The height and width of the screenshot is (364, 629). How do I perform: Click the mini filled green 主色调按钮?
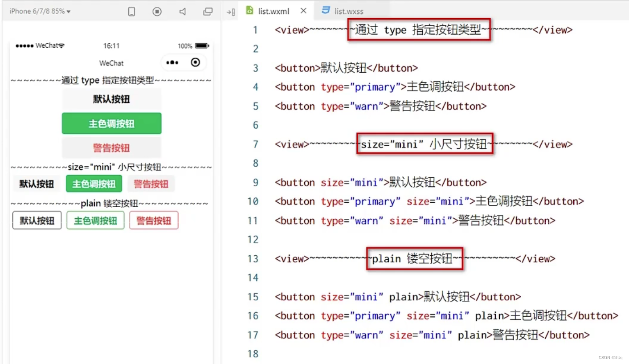(94, 184)
